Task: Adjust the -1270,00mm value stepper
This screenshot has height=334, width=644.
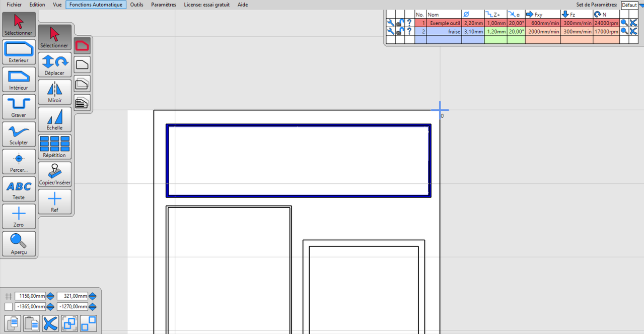Action: [92, 307]
